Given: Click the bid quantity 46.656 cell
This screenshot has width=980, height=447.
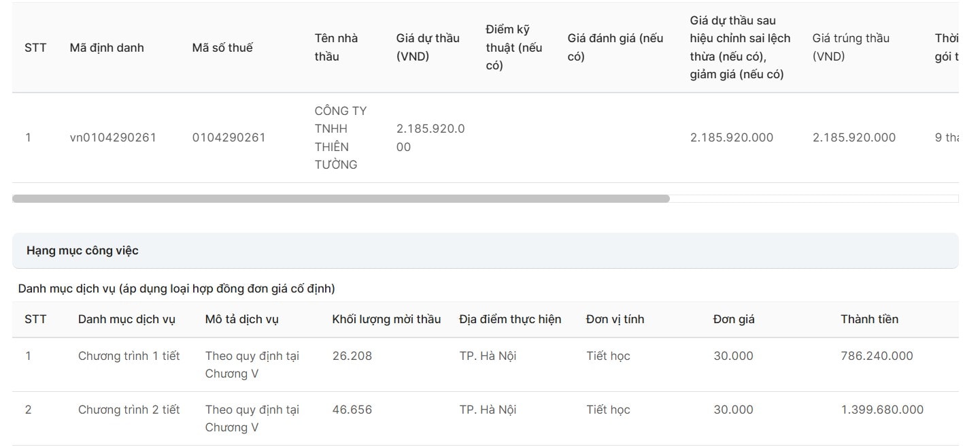Looking at the screenshot, I should tap(352, 410).
